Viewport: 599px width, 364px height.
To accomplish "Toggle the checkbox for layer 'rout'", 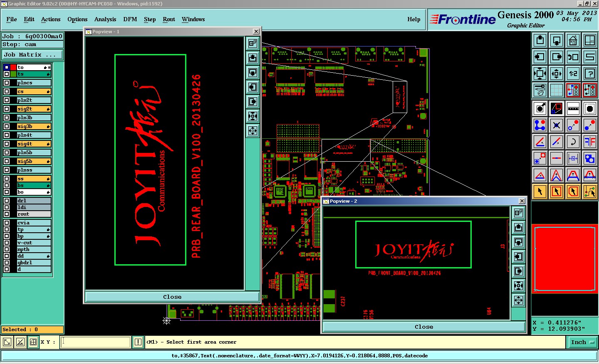I will click(x=7, y=214).
